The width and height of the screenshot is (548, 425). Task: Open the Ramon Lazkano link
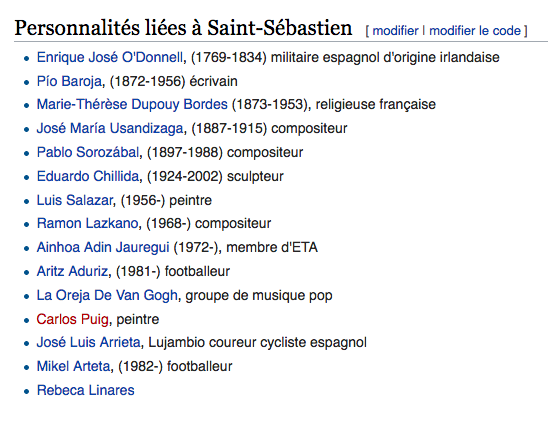(88, 223)
